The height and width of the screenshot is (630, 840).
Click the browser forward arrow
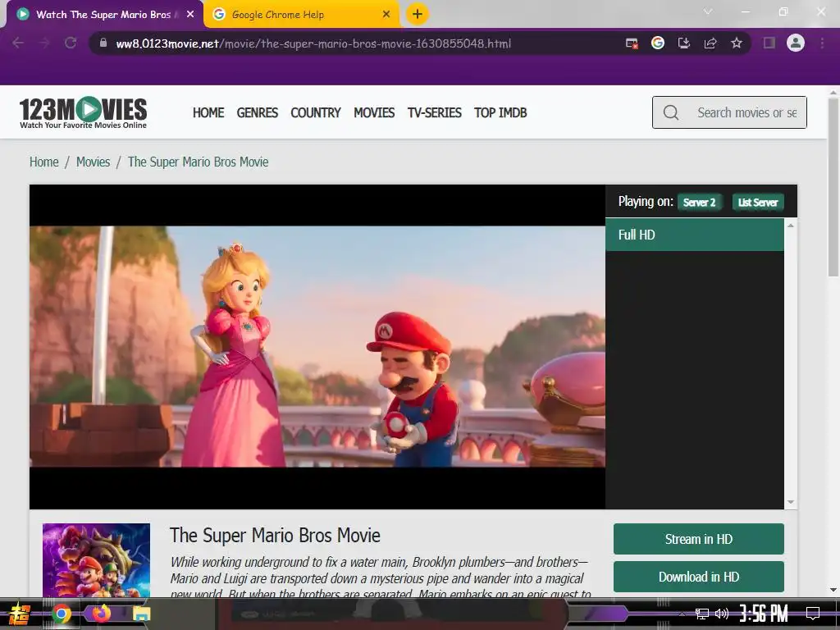click(44, 43)
